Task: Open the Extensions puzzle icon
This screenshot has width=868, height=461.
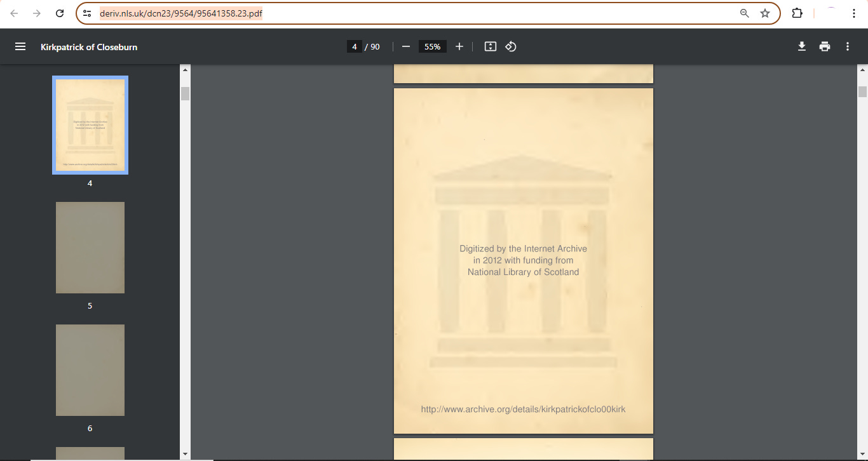Action: 797,13
